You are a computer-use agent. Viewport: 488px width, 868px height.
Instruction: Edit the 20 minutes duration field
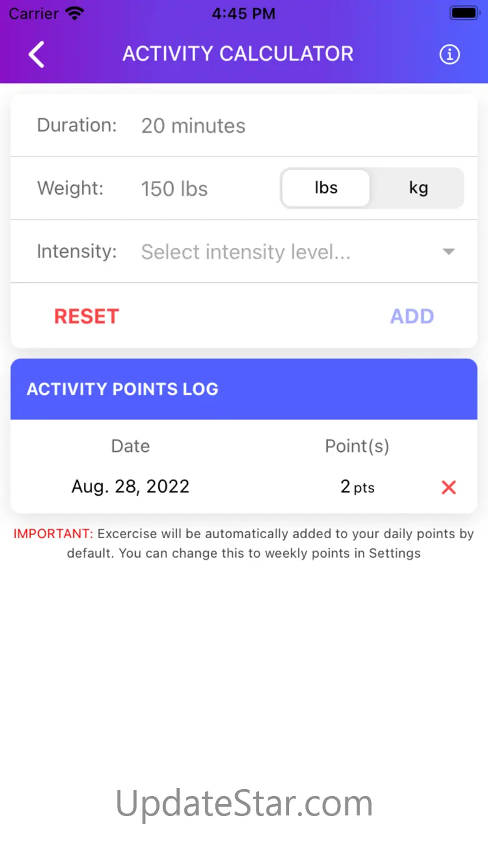click(193, 126)
